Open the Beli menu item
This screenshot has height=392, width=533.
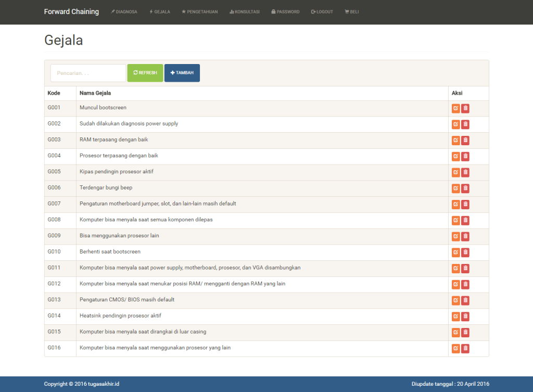point(352,11)
